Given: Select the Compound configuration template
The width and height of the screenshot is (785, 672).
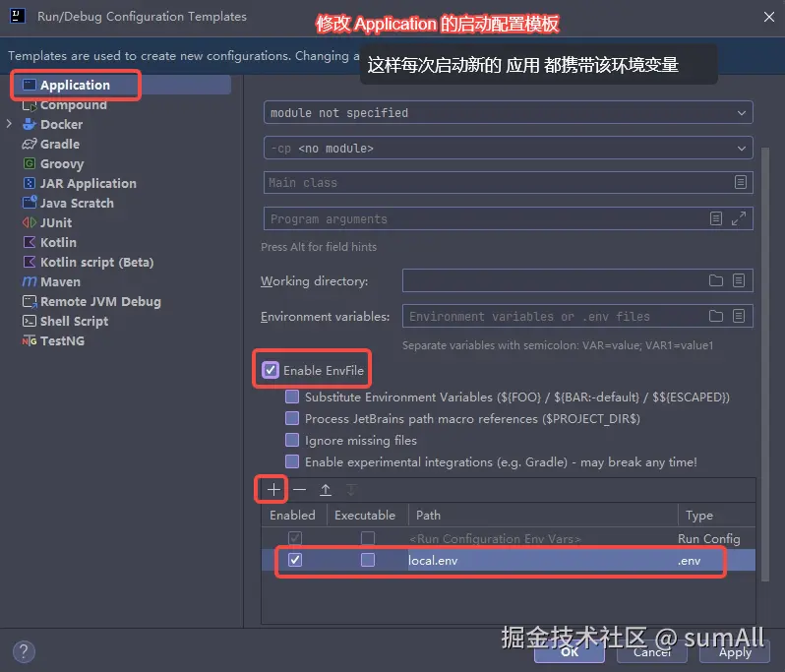Looking at the screenshot, I should [73, 105].
